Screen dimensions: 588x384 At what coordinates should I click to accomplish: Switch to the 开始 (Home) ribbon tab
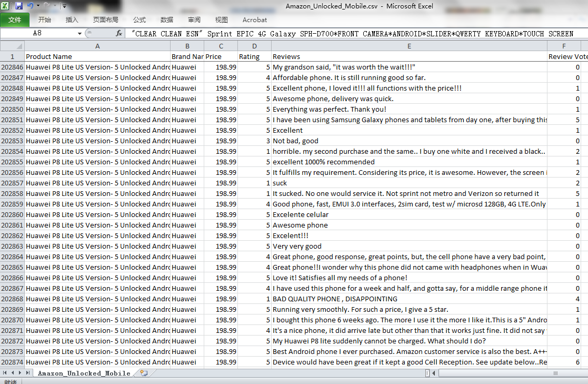click(45, 20)
